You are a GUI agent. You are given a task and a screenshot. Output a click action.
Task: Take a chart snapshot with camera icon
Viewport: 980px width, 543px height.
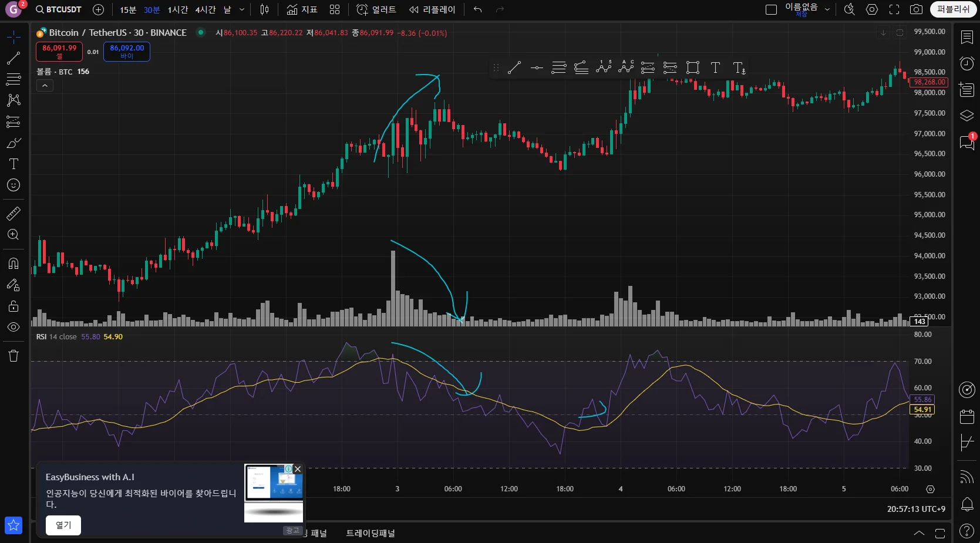[915, 9]
